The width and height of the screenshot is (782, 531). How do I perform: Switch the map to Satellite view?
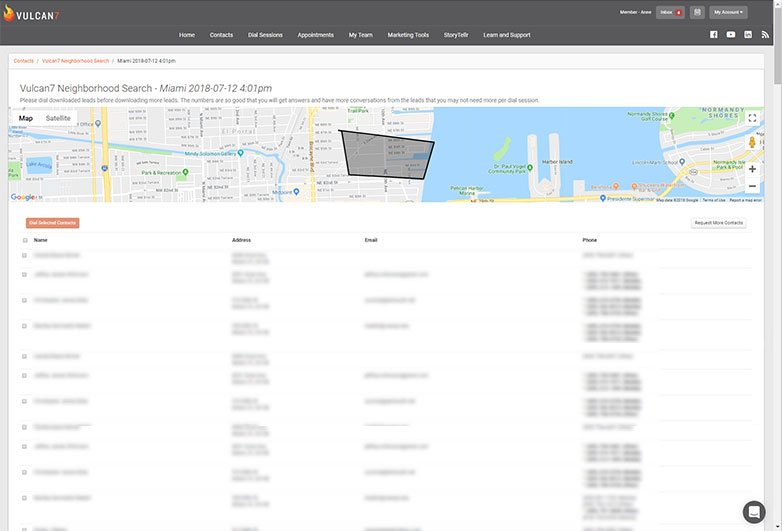click(58, 118)
